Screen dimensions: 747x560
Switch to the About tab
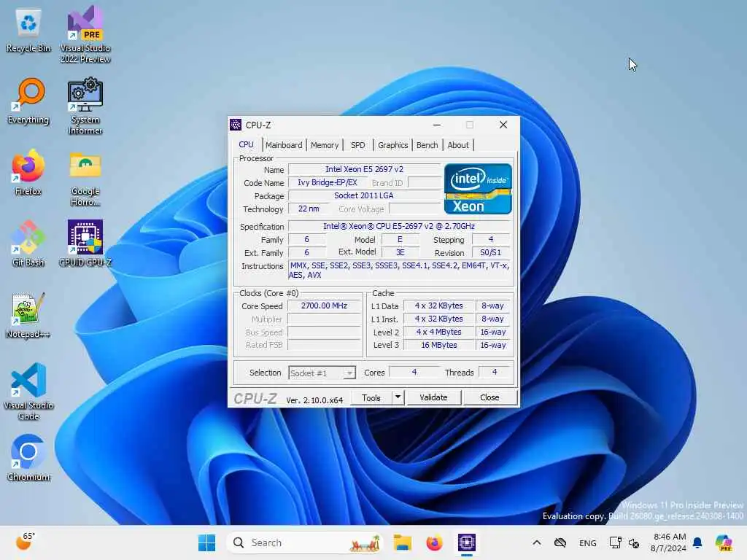pyautogui.click(x=458, y=145)
